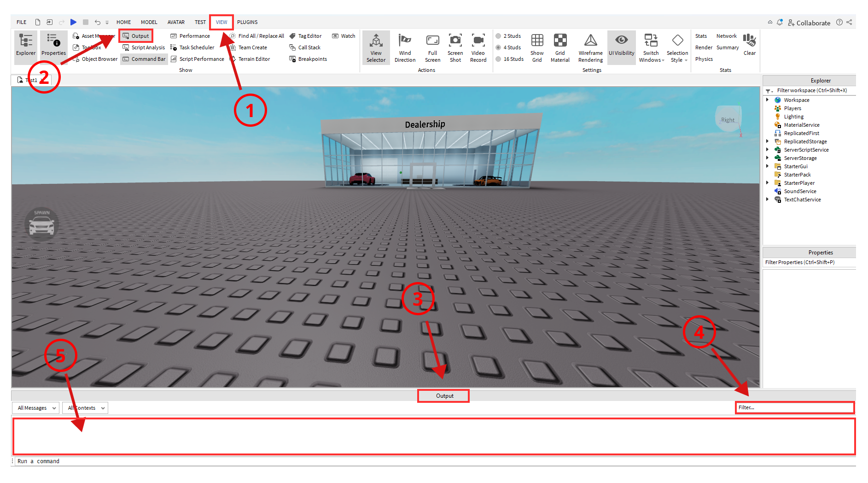Open the All Messages dropdown
This screenshot has height=483, width=868.
click(x=35, y=408)
